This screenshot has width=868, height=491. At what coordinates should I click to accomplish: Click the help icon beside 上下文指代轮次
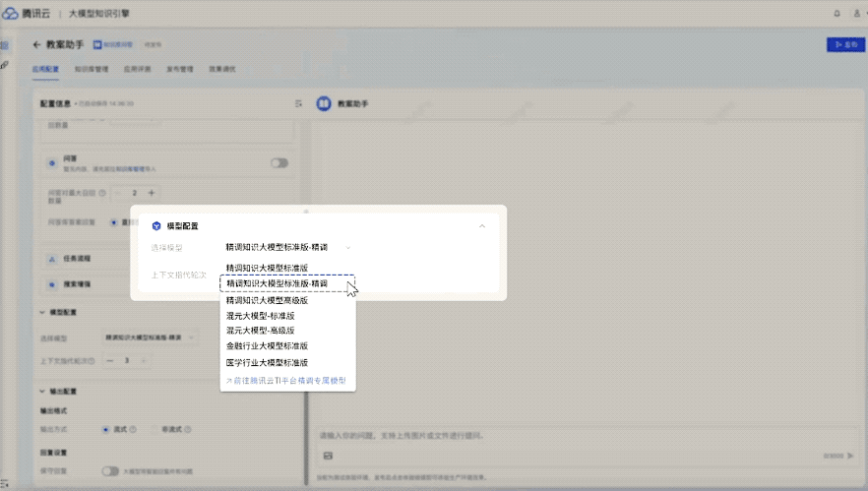click(92, 361)
